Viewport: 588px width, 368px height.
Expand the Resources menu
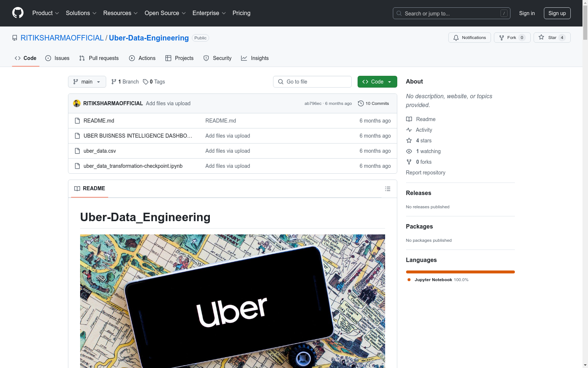pos(121,13)
